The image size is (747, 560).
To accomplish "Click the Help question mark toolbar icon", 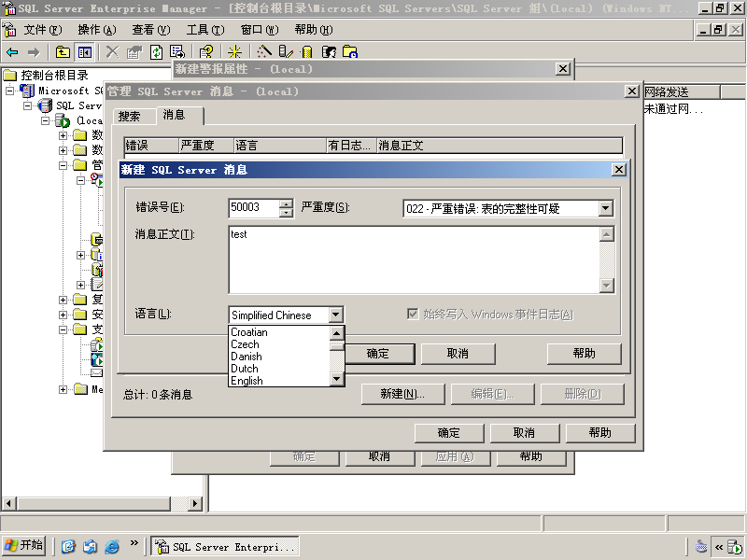I will (206, 52).
